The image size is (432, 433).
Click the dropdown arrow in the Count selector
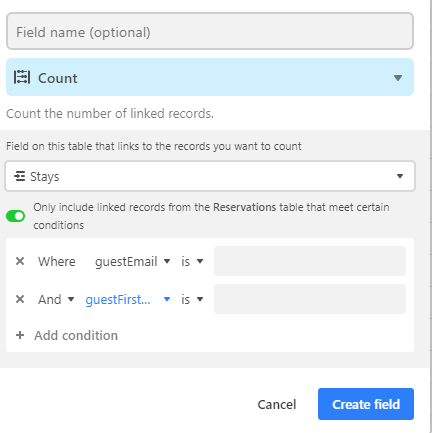(x=398, y=78)
